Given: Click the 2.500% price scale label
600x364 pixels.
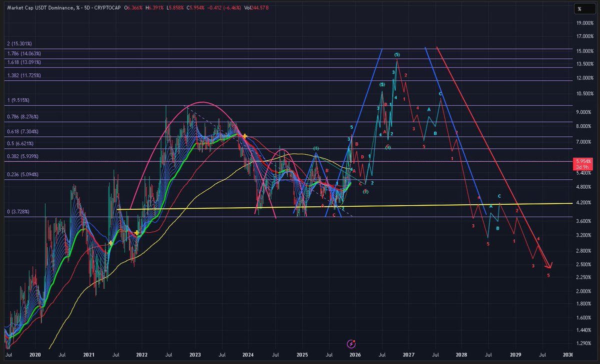Looking at the screenshot, I should click(x=583, y=264).
